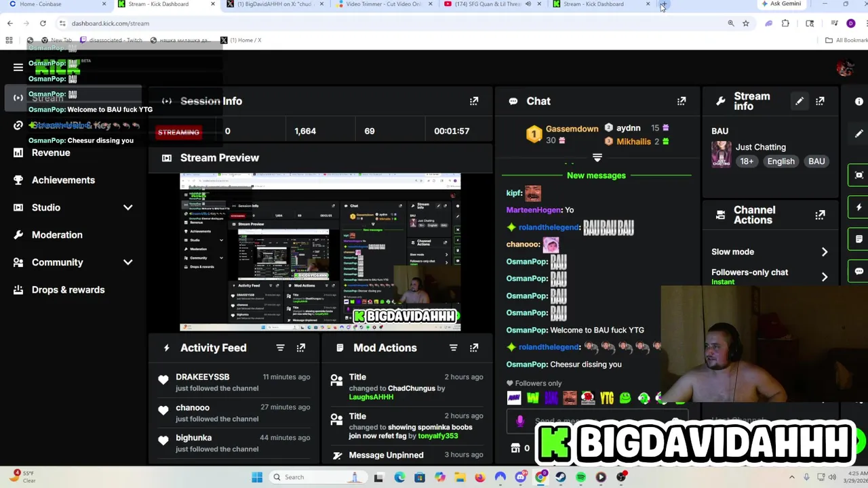Click bighunka in the Activity Feed
Image resolution: width=868 pixels, height=488 pixels.
point(194,438)
